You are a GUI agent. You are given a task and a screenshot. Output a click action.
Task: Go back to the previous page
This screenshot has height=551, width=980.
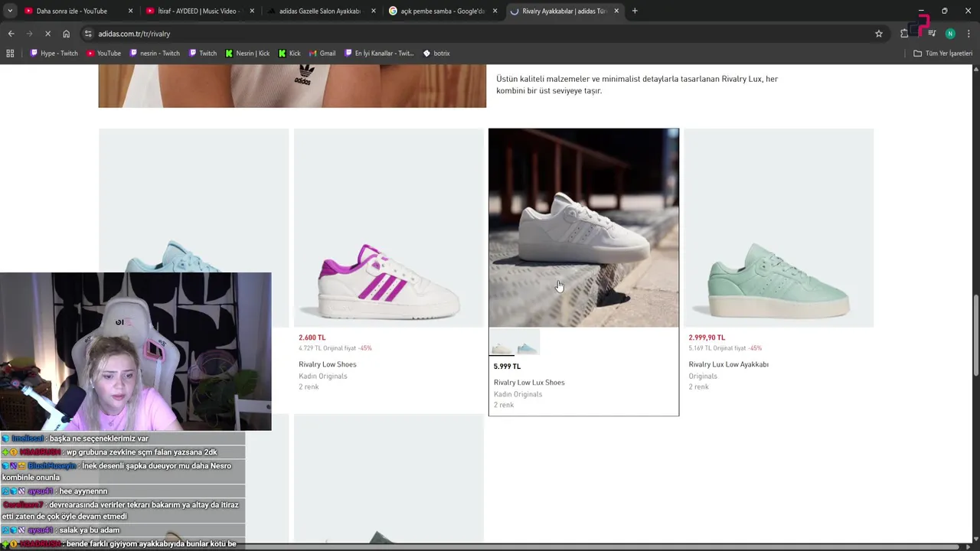(x=11, y=34)
